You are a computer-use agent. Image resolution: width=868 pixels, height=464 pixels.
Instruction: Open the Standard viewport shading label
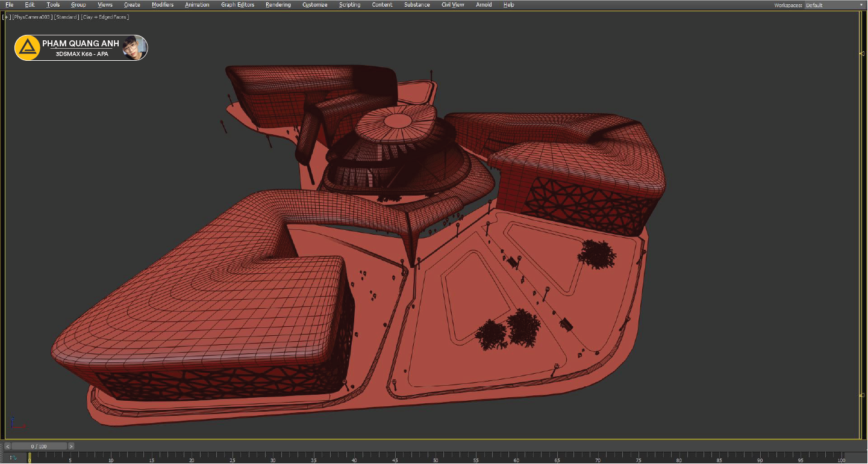coord(66,17)
